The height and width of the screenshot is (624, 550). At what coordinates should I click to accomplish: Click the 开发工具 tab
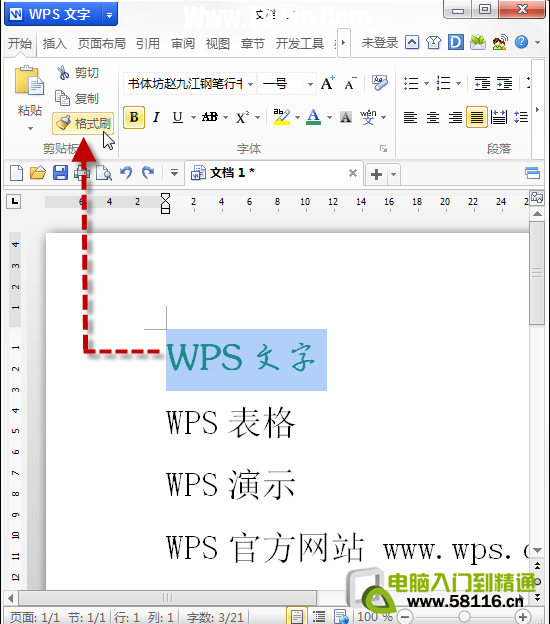pos(300,43)
